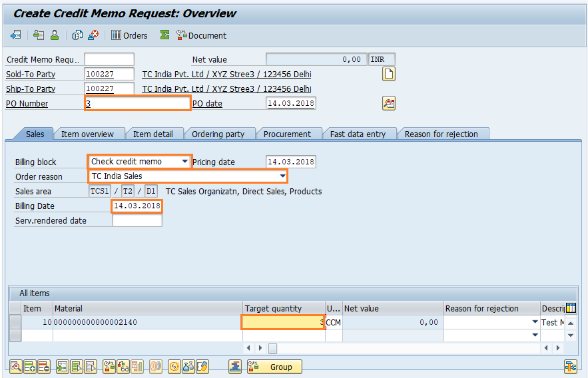Open the Orders list button

pos(129,35)
